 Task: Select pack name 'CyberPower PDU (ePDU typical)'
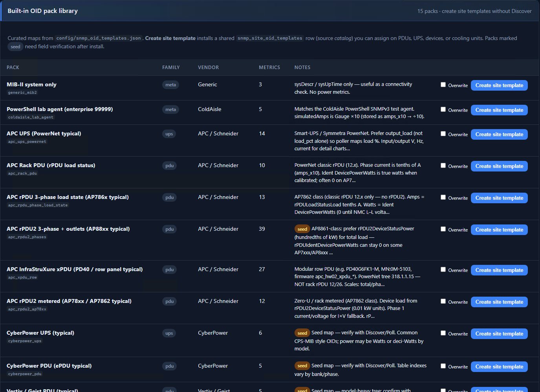click(49, 366)
